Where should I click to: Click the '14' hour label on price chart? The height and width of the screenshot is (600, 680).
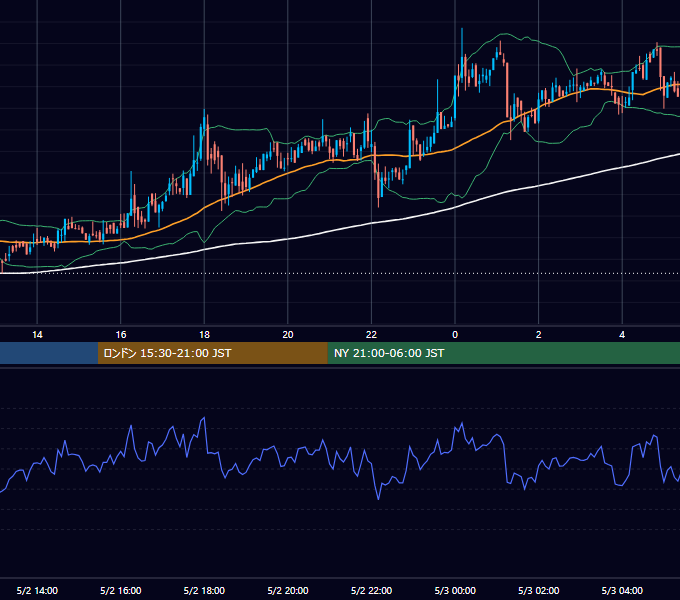coord(37,335)
